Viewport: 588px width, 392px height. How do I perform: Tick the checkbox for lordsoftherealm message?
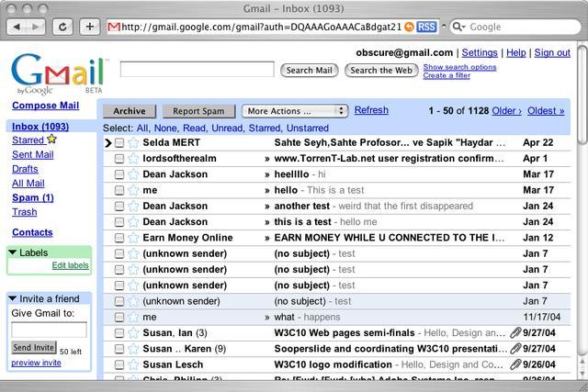[119, 159]
